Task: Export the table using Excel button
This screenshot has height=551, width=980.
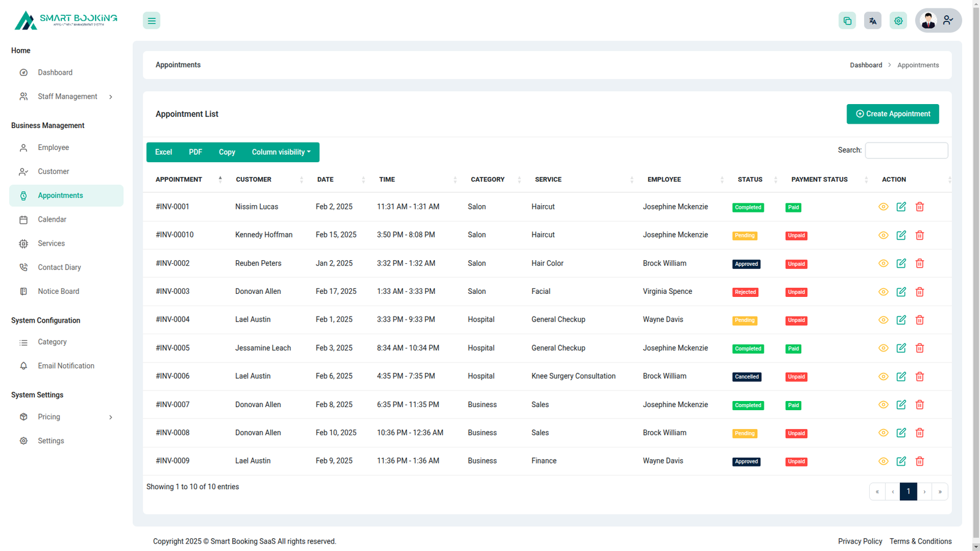Action: click(164, 152)
